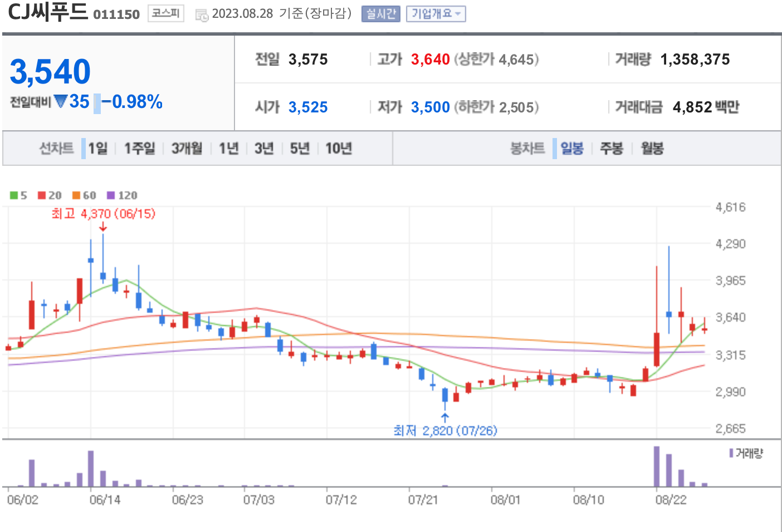This screenshot has height=532, width=782.
Task: Open the 기업개요 dropdown
Action: point(436,14)
